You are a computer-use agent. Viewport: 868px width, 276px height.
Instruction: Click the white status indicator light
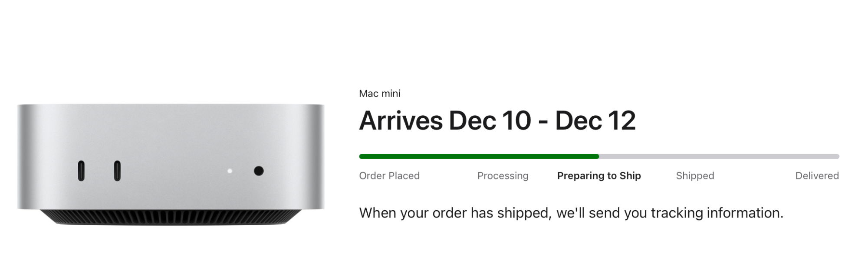click(230, 171)
